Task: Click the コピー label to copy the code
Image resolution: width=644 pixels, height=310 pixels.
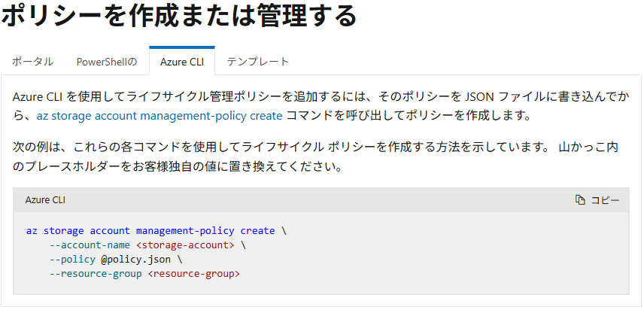Action: (x=605, y=200)
